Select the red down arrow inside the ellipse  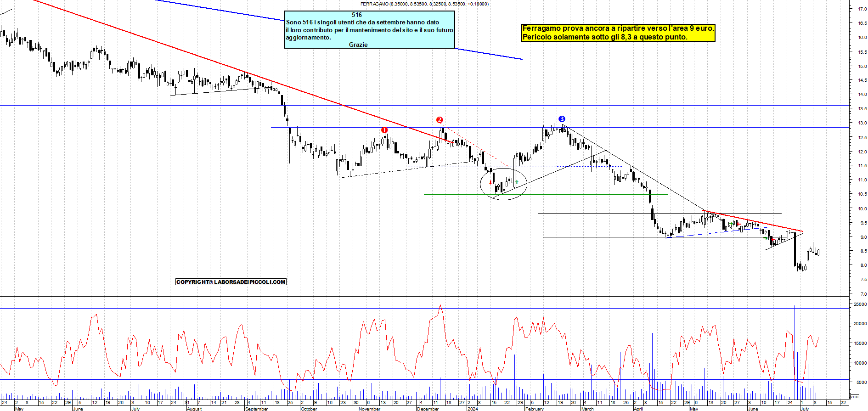490,183
